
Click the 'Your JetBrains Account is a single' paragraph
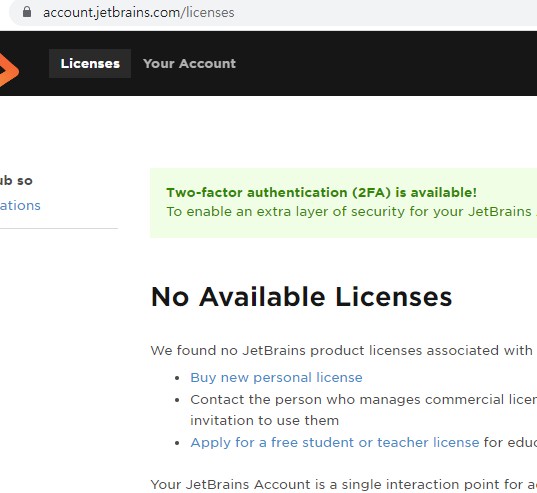344,485
